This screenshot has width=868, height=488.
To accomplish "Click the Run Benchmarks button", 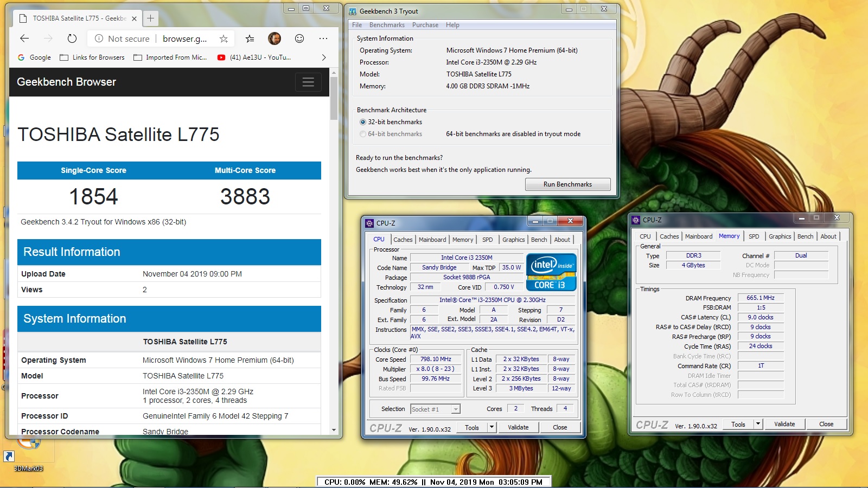I will [567, 184].
